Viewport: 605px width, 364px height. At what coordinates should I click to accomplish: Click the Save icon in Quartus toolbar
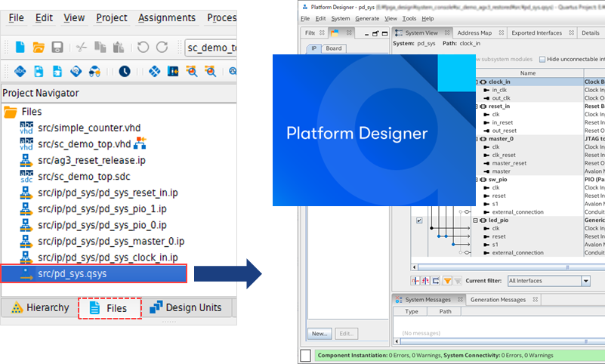pyautogui.click(x=57, y=48)
